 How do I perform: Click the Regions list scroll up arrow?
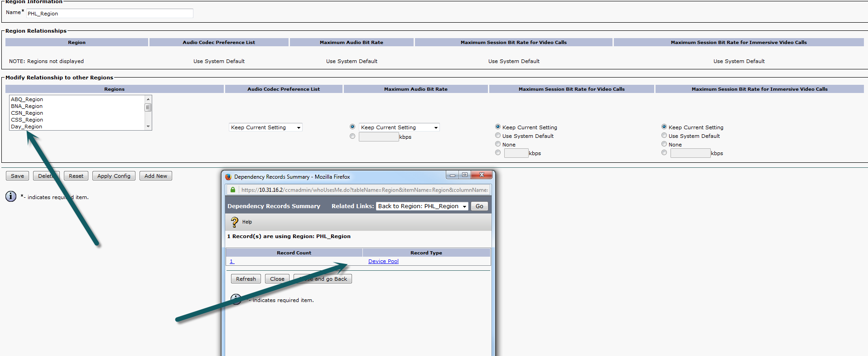coord(148,99)
